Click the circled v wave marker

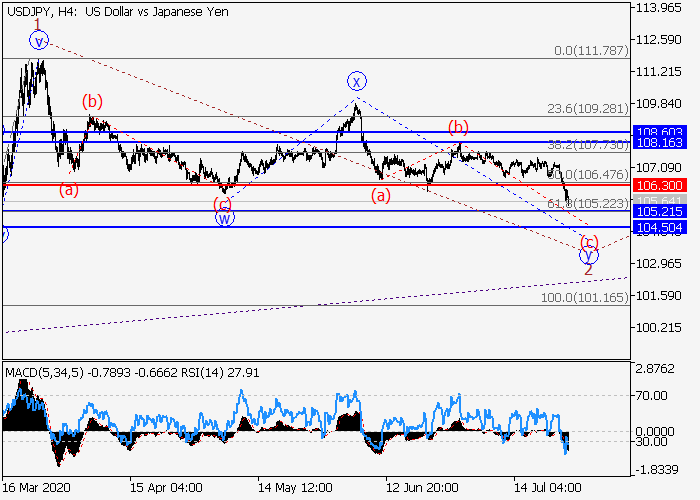pyautogui.click(x=38, y=41)
